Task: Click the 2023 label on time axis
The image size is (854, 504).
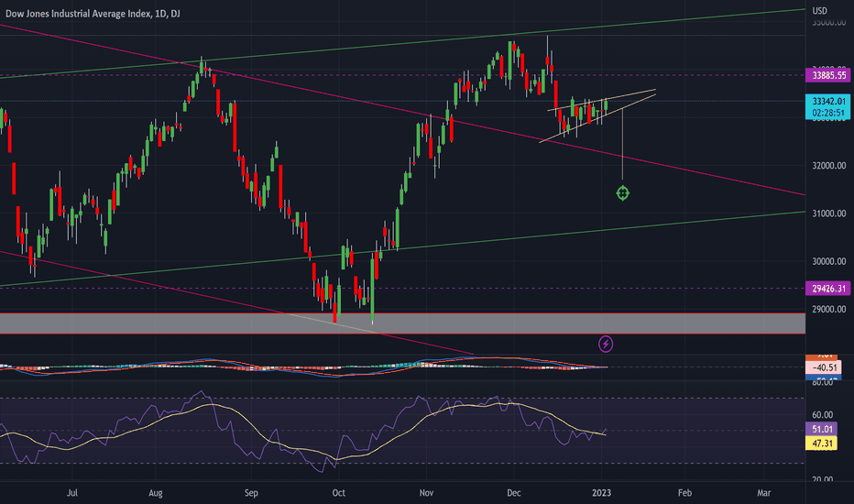Action: (x=601, y=493)
